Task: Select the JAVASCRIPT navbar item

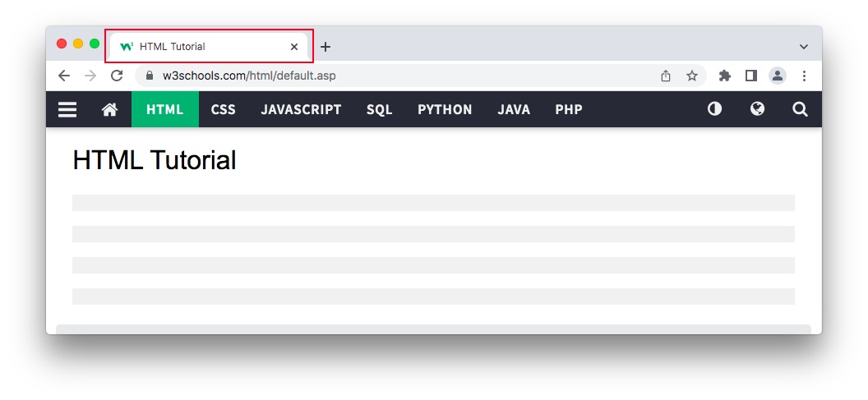Action: click(301, 109)
